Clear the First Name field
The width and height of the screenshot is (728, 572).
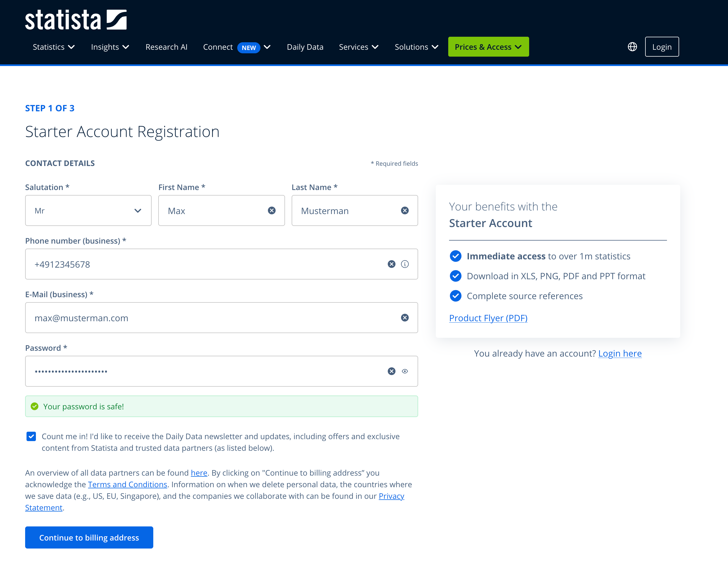(x=271, y=210)
